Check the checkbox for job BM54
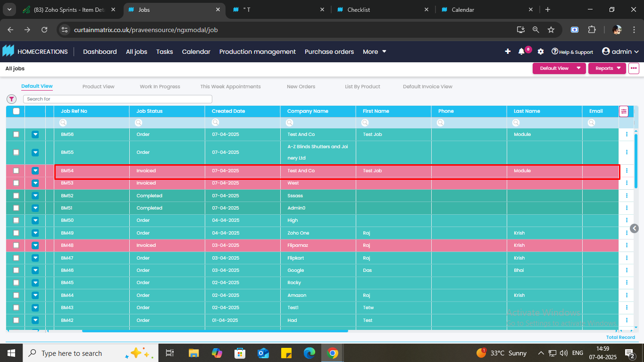Viewport: 644px width, 362px height. coord(16,171)
